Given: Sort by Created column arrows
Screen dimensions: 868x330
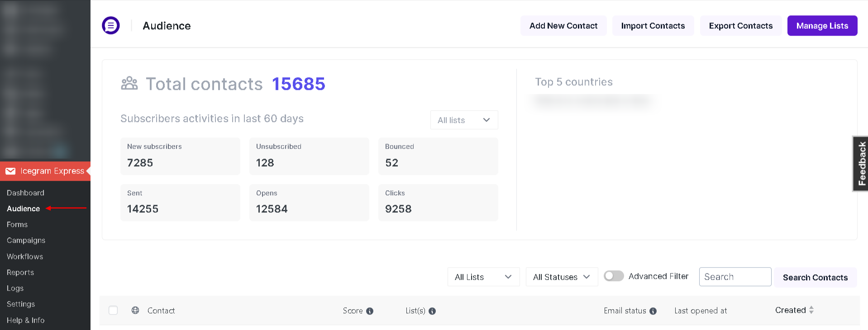Looking at the screenshot, I should click(811, 310).
